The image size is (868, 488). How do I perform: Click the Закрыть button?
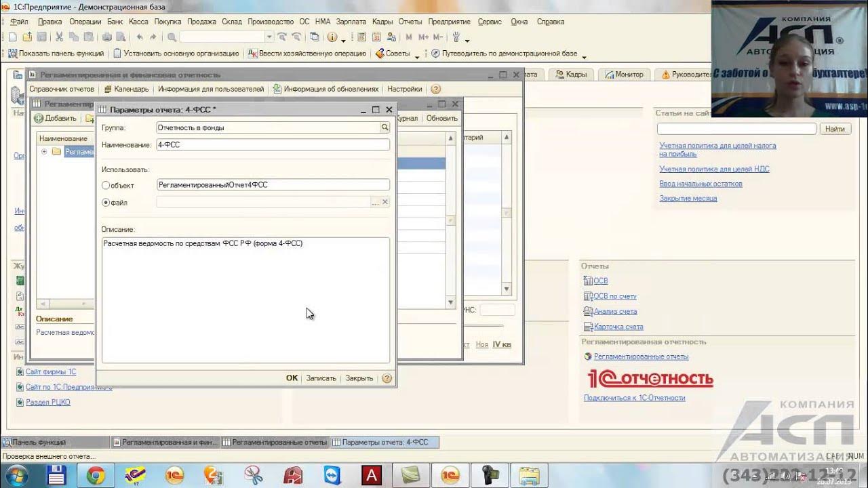(359, 378)
